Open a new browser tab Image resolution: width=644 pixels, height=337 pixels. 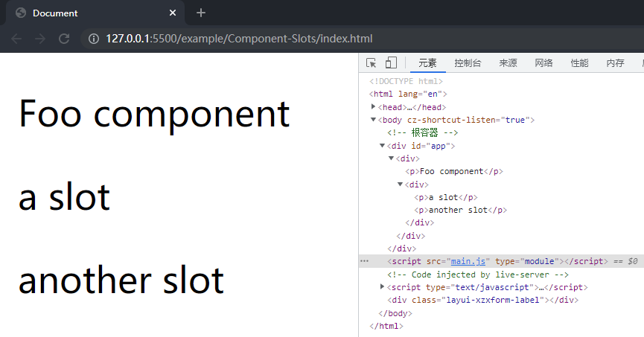point(200,13)
